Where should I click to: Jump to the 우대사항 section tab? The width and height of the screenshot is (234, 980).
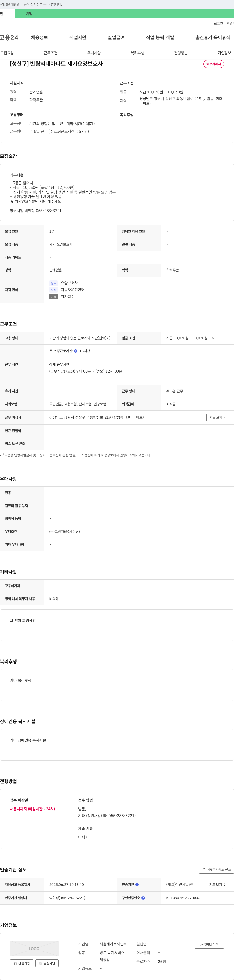[94, 53]
